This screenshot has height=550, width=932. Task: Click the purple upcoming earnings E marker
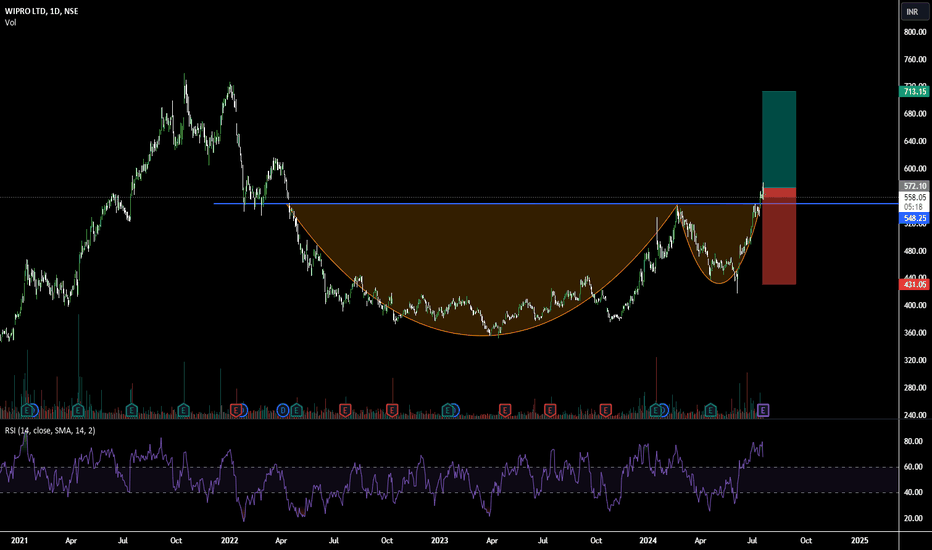(763, 410)
